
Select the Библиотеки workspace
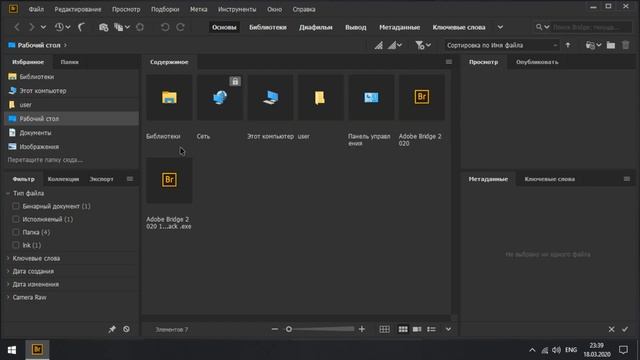(x=268, y=27)
